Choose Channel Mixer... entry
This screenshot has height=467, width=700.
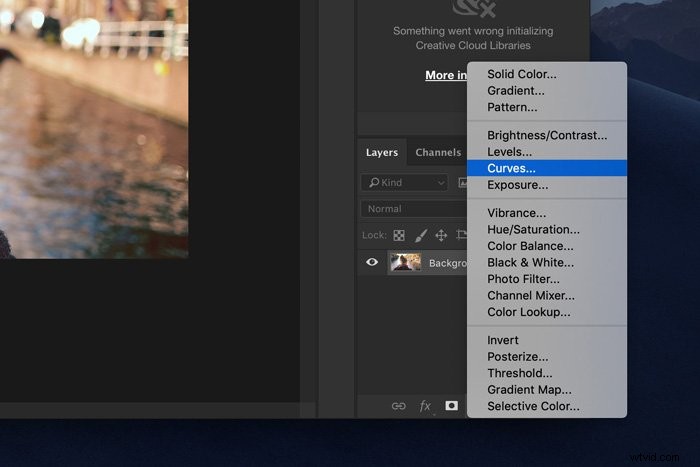(x=546, y=296)
